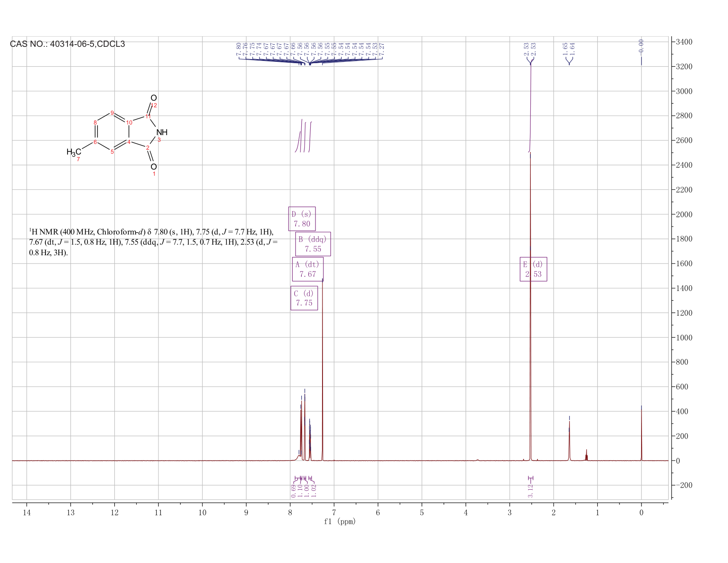Screen dimensions: 728x563
Task: Click the NH group in the structure
Action: (162, 132)
